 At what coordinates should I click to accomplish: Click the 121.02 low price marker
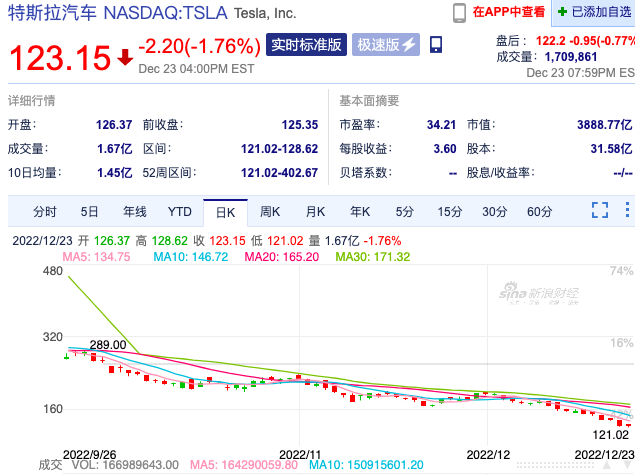tap(610, 435)
